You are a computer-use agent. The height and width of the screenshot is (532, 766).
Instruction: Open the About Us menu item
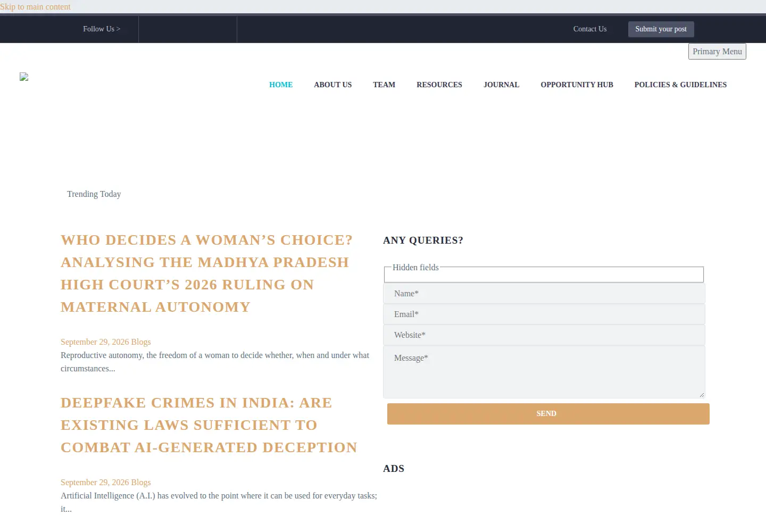click(333, 85)
